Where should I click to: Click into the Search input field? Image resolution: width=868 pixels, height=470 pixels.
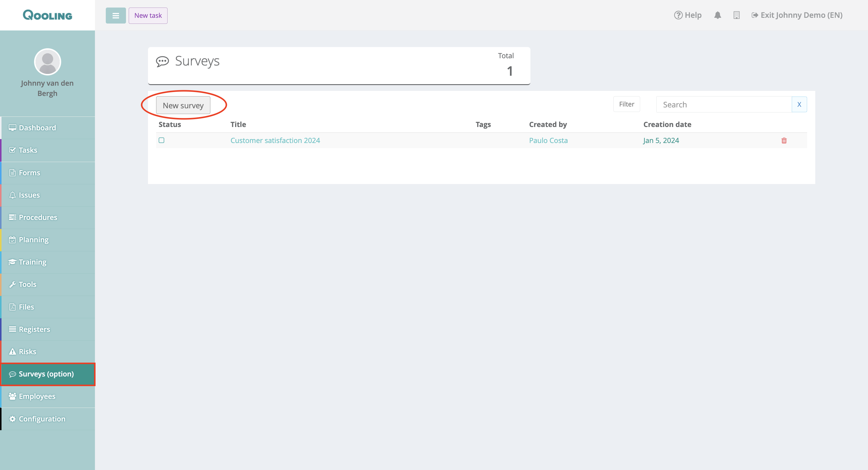coord(723,104)
